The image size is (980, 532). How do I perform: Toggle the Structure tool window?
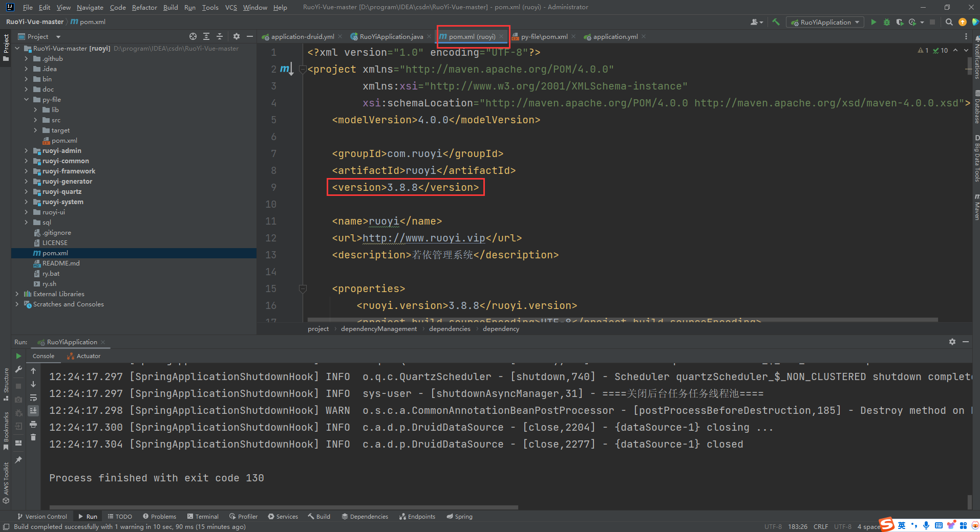(x=6, y=384)
